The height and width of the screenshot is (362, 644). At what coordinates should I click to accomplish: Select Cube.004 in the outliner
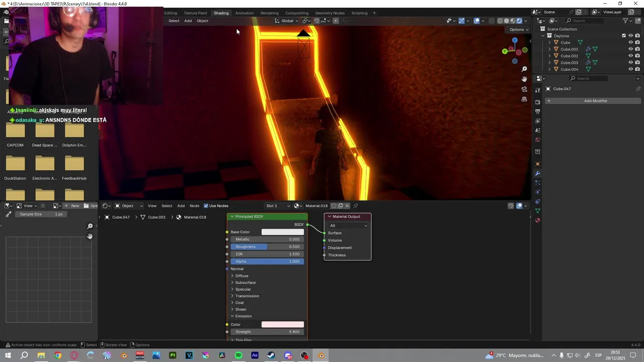(569, 69)
